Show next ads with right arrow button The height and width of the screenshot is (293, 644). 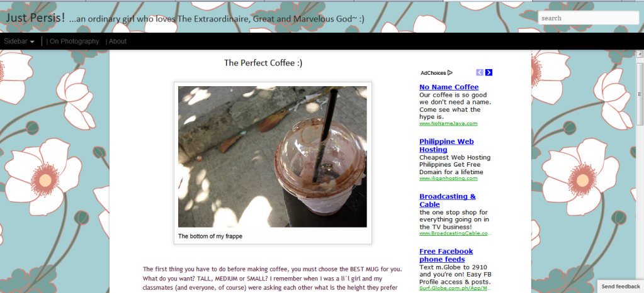pyautogui.click(x=489, y=73)
